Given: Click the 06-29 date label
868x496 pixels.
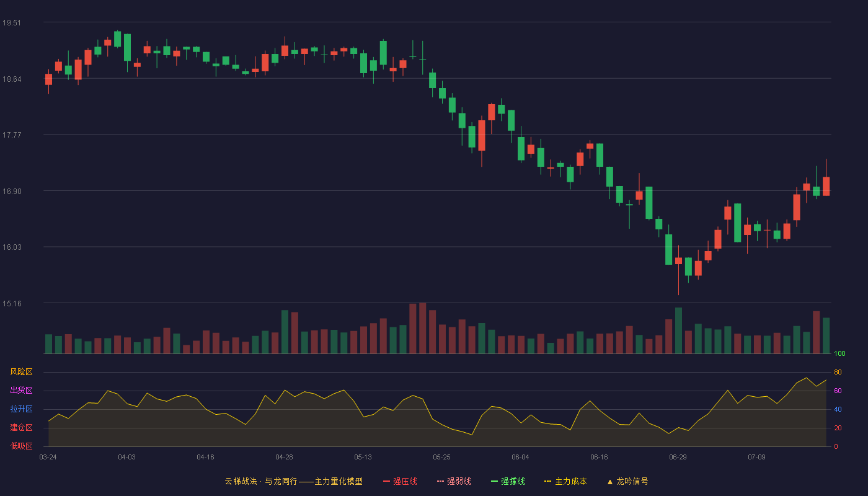Looking at the screenshot, I should (x=678, y=457).
